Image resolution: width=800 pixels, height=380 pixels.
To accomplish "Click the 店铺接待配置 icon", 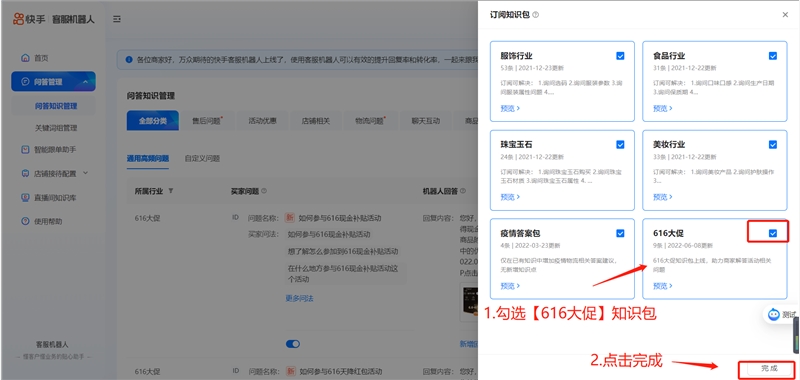I will pos(25,173).
